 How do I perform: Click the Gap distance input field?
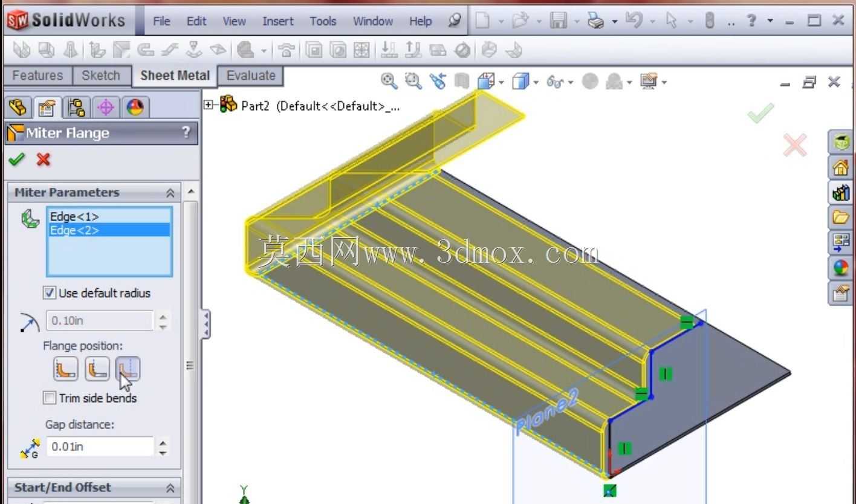(100, 447)
